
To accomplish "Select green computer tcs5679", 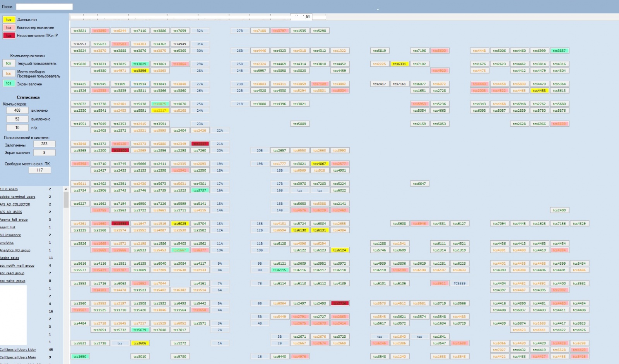I will (x=140, y=330).
